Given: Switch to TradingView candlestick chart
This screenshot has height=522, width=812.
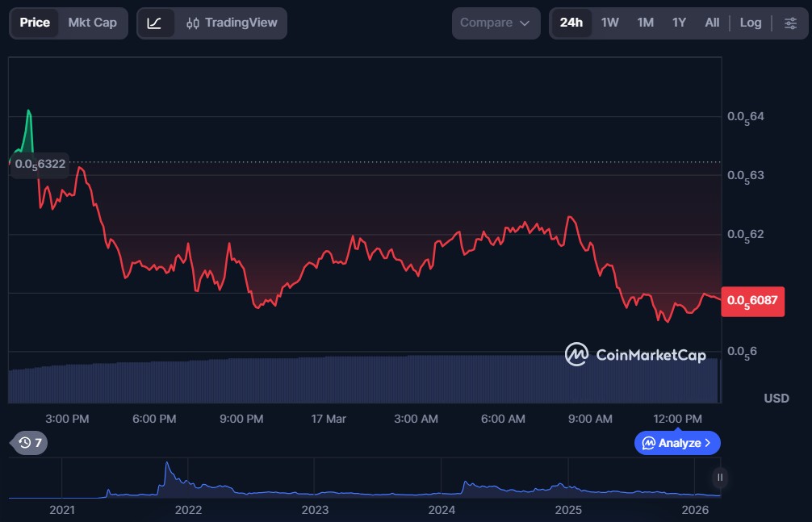Looking at the screenshot, I should point(231,23).
